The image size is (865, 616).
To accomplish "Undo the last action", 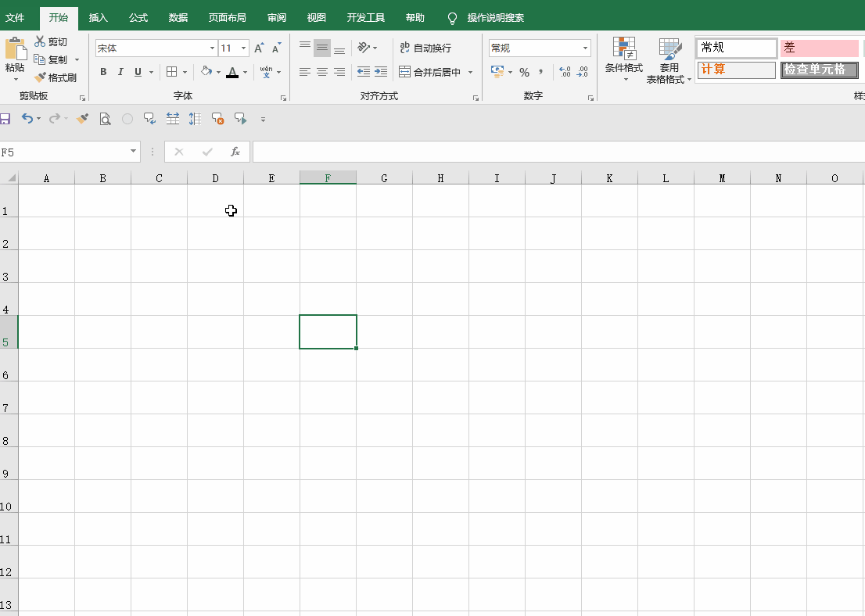I will (27, 118).
